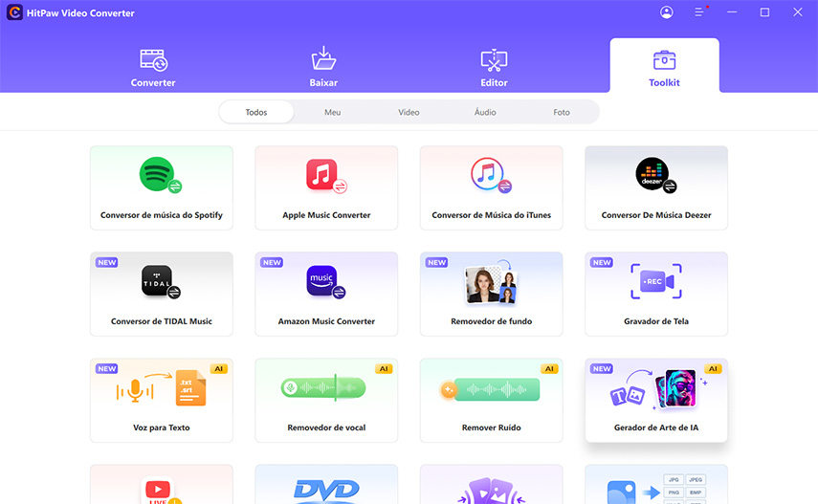Launch Apple Music Converter
This screenshot has height=504, width=818.
[x=326, y=187]
